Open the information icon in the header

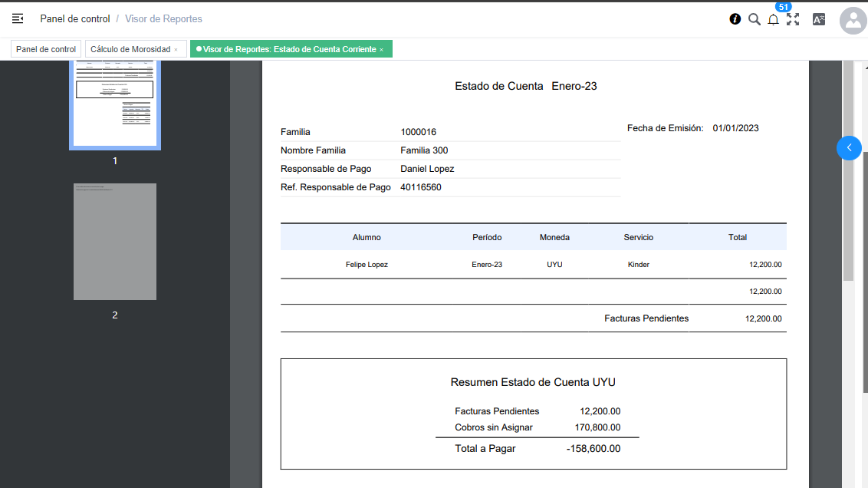[735, 19]
